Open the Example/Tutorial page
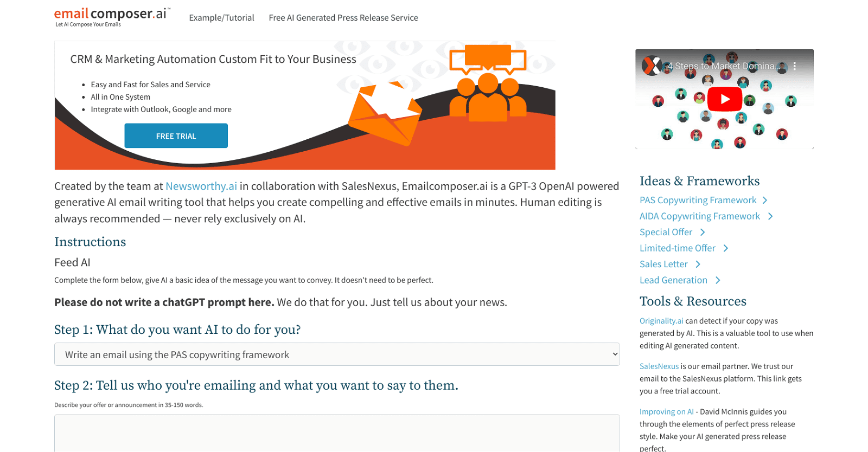The image size is (868, 452). point(222,17)
